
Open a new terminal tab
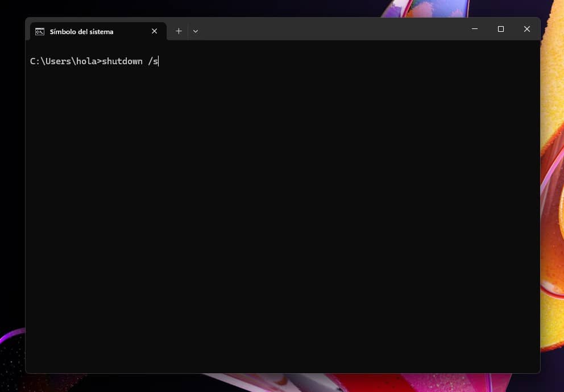point(179,31)
